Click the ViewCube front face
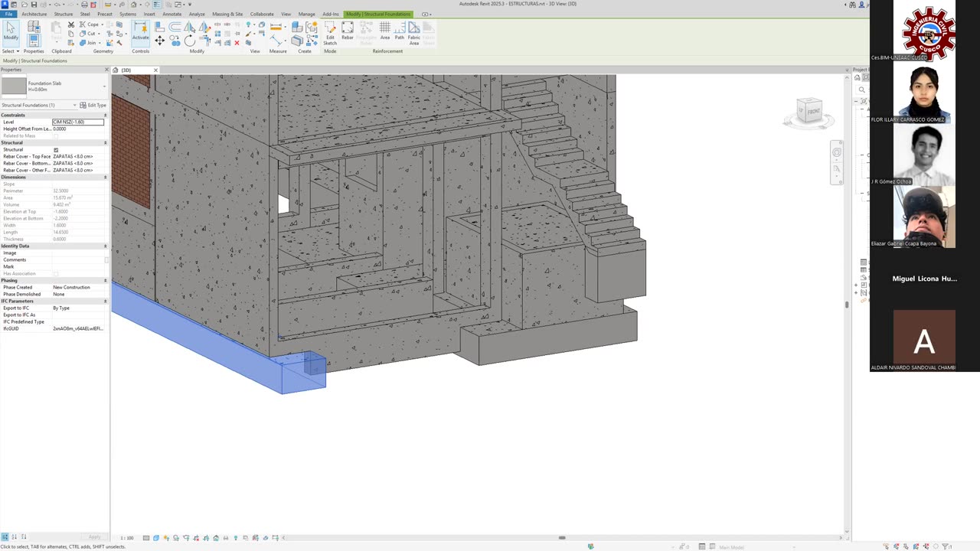The image size is (980, 551). click(812, 112)
